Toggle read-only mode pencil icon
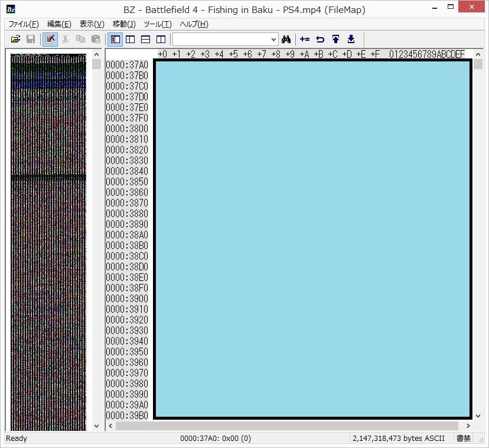Viewport: 489px width, 448px height. (x=50, y=40)
